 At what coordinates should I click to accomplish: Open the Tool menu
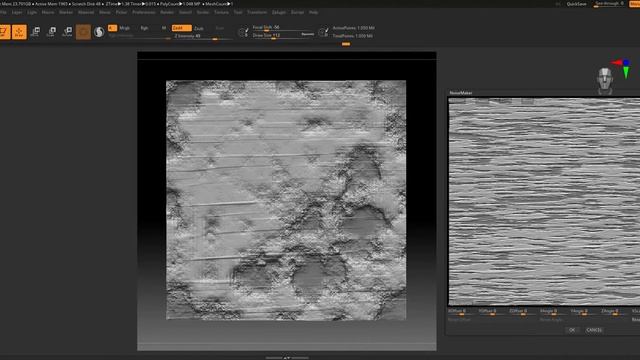[x=238, y=13]
